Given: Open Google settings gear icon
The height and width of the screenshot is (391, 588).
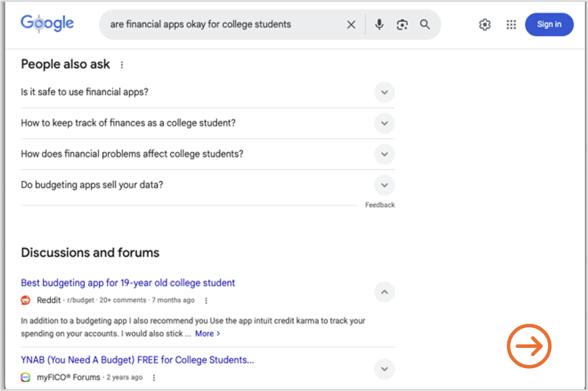Looking at the screenshot, I should (x=485, y=25).
